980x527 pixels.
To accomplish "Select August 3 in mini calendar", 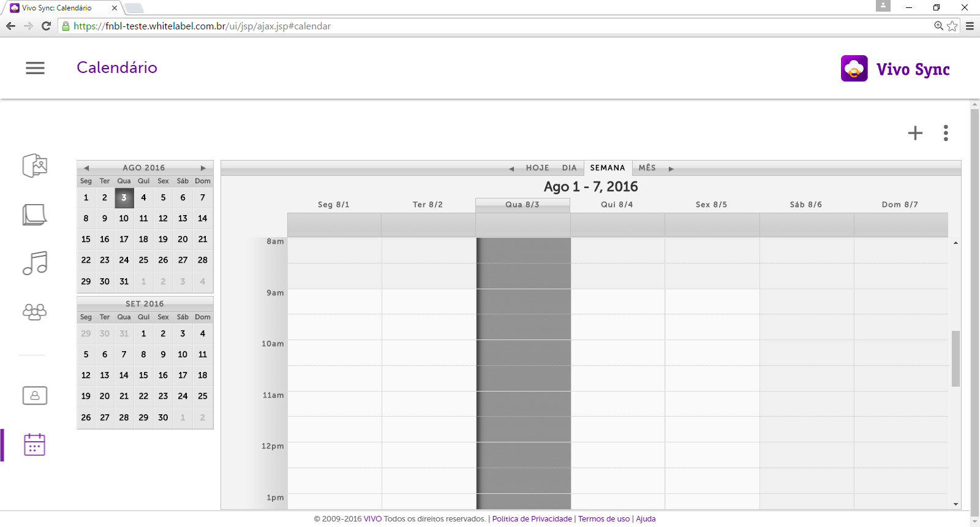I will [124, 198].
